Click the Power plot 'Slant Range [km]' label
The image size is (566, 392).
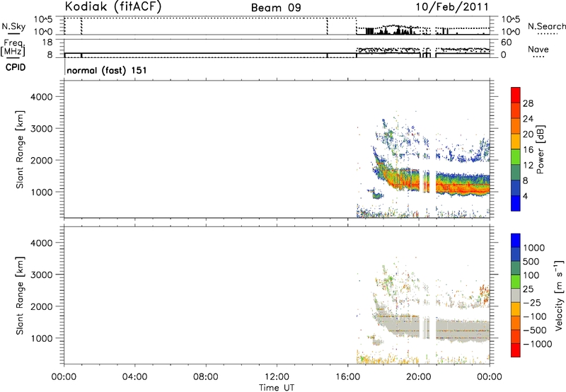20,149
